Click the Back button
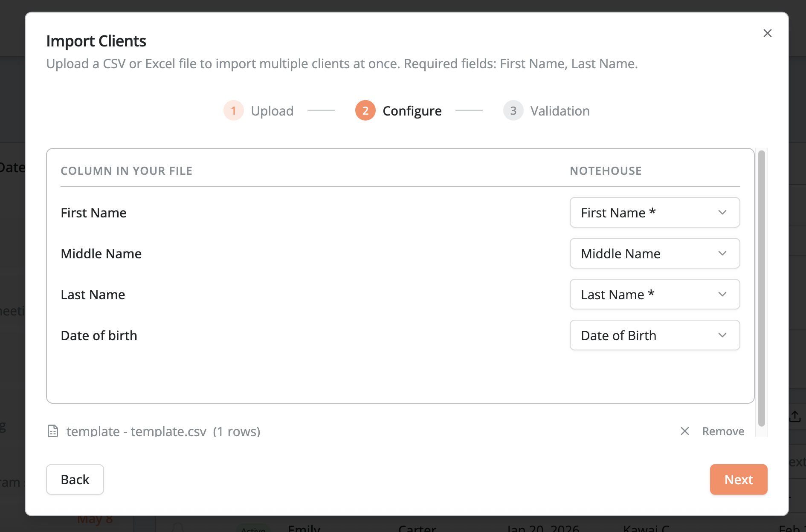806x532 pixels. click(x=75, y=479)
